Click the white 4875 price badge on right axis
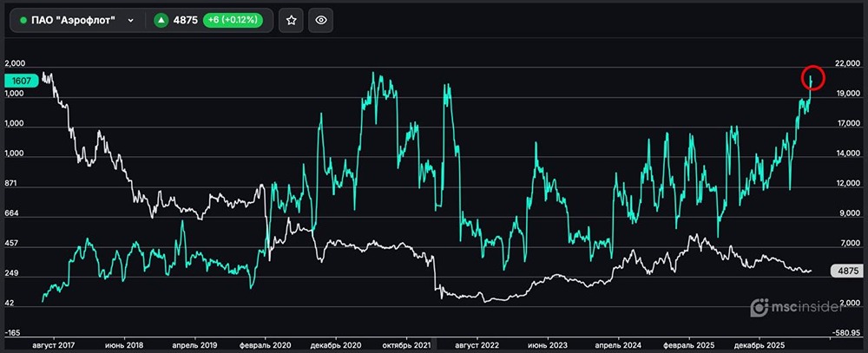The height and width of the screenshot is (353, 868). (x=849, y=271)
